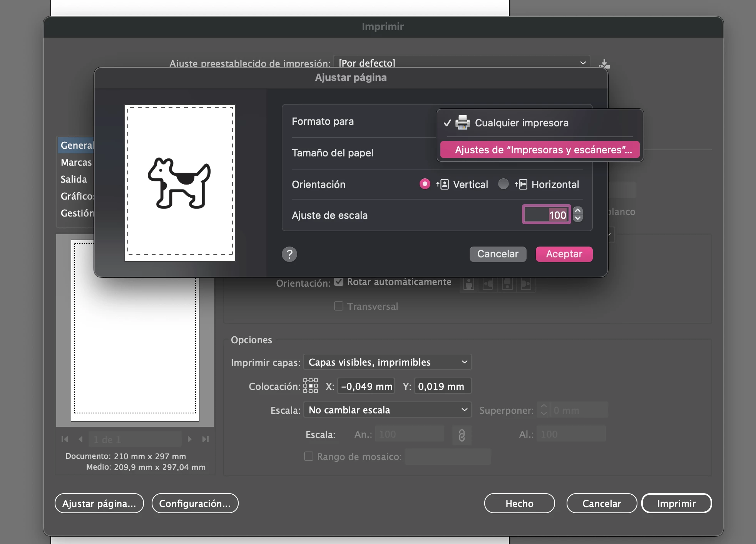Click the Configuración... button

pyautogui.click(x=195, y=504)
